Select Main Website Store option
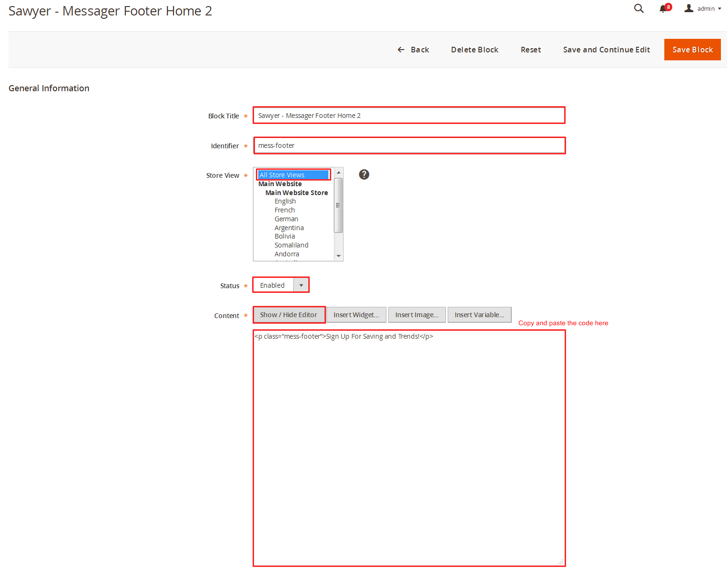727x588 pixels. coord(297,193)
